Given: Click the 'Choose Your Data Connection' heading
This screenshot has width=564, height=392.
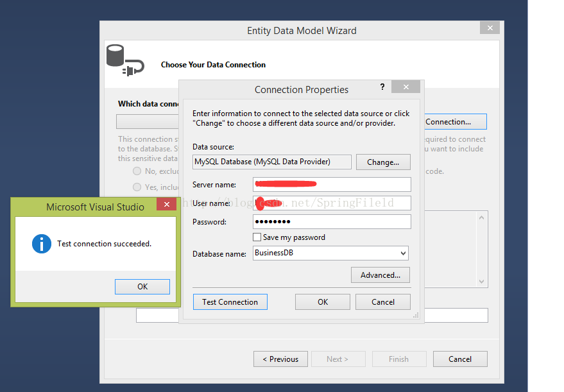Looking at the screenshot, I should point(213,65).
